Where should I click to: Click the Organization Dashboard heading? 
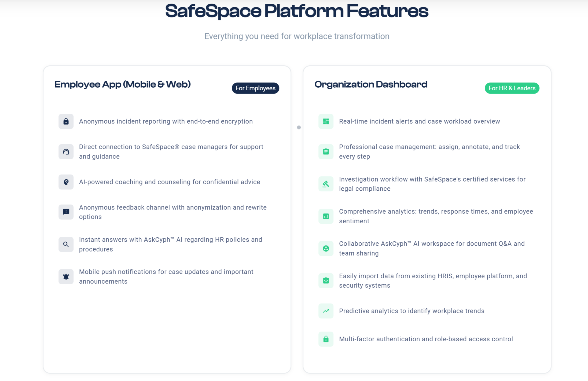pyautogui.click(x=371, y=84)
